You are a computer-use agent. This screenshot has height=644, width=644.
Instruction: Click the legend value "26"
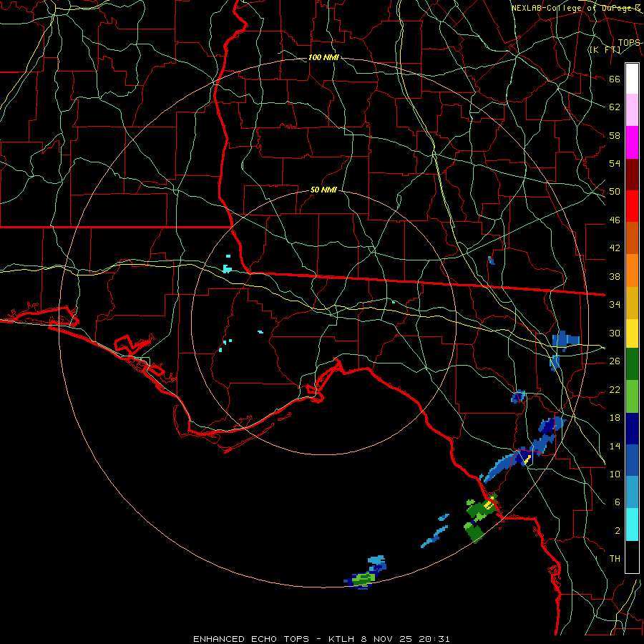(615, 361)
